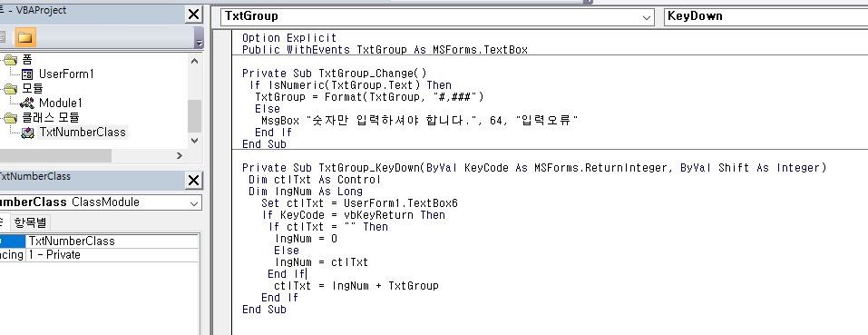
Task: Open project explorer toolbar overflow options
Action: 200,38
